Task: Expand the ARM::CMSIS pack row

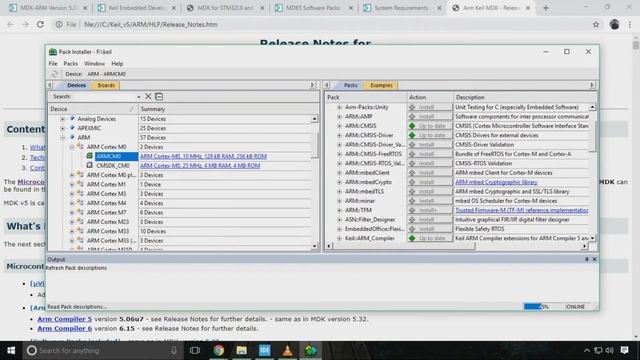Action: pyautogui.click(x=339, y=126)
